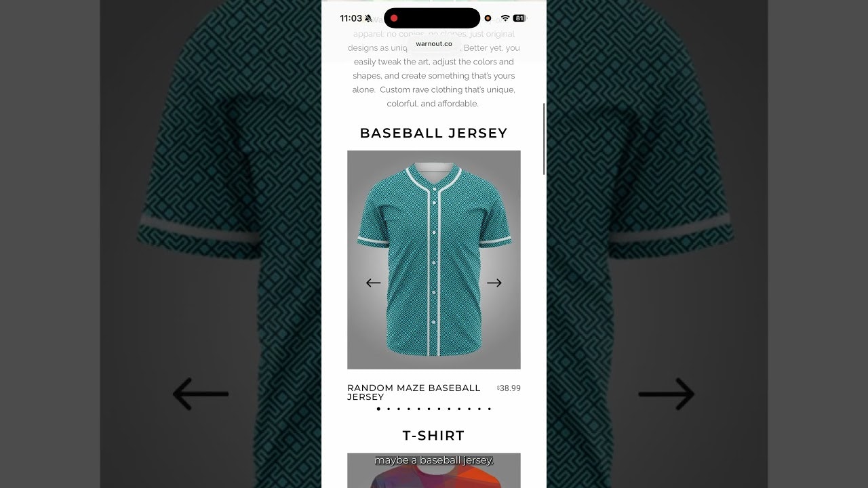The width and height of the screenshot is (868, 488).
Task: Tap the red recording dot in Dynamic Island
Action: pyautogui.click(x=394, y=18)
